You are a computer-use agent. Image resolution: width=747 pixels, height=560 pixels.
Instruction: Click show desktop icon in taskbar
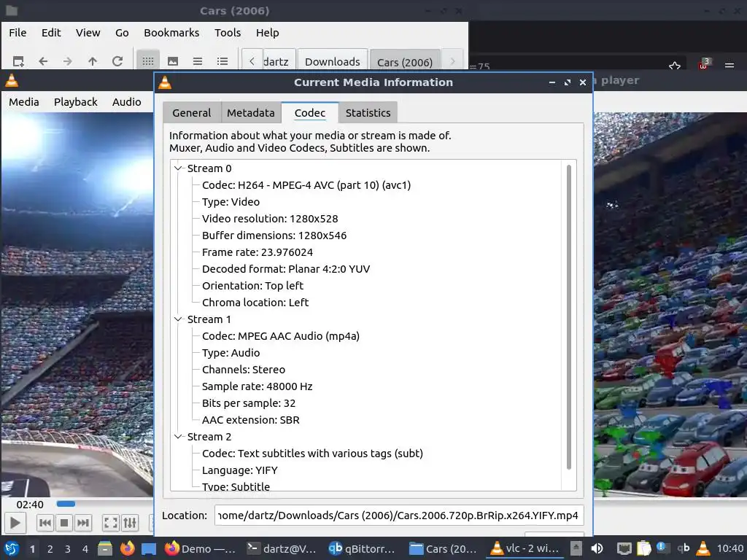(x=149, y=548)
